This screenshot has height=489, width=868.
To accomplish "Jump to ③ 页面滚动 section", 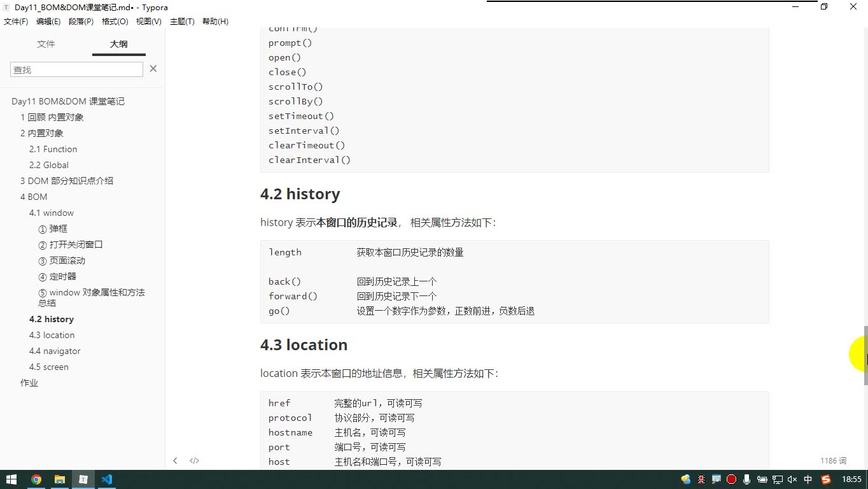I will [62, 260].
